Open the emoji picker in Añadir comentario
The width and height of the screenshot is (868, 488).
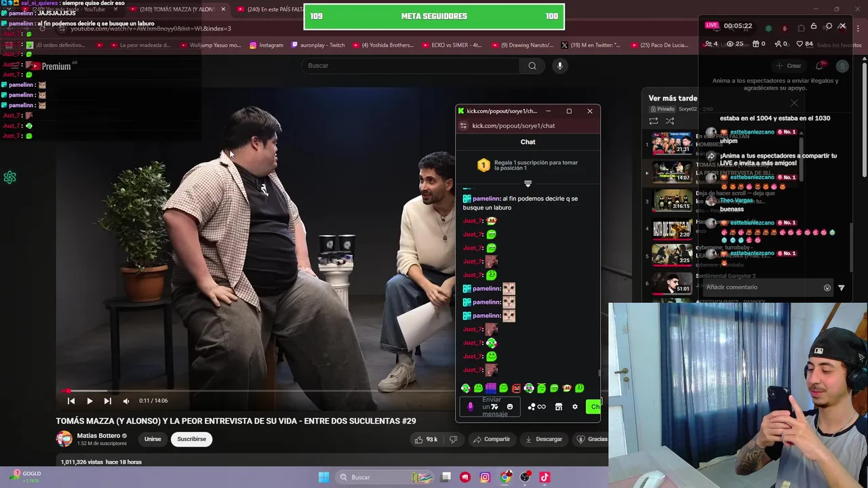point(827,288)
